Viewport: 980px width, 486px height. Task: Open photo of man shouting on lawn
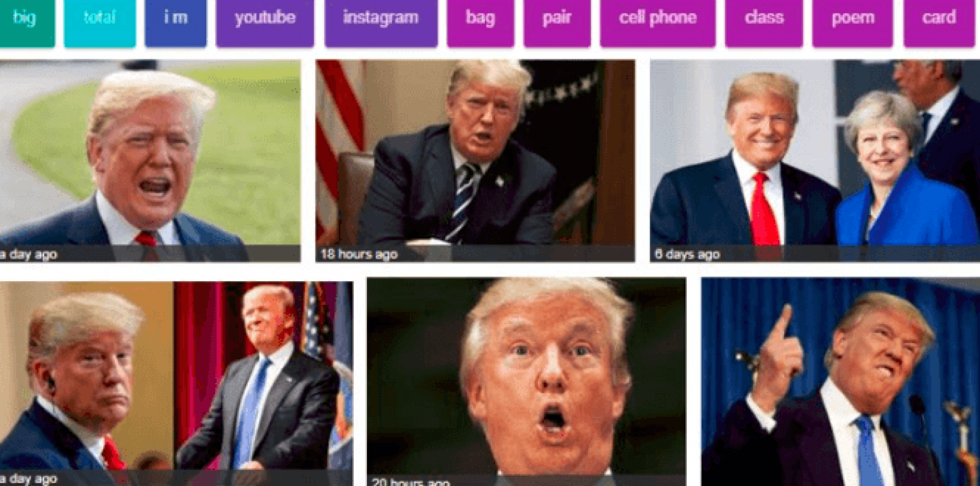[150, 161]
